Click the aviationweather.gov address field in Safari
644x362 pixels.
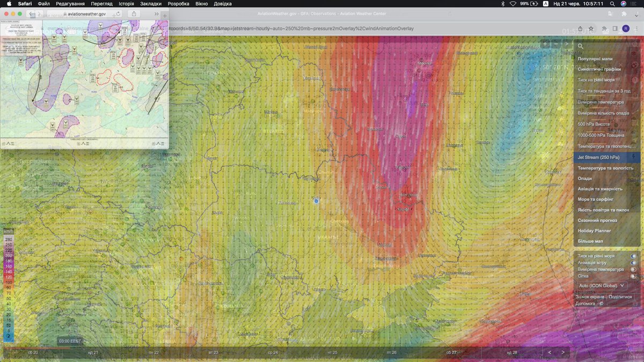(85, 13)
